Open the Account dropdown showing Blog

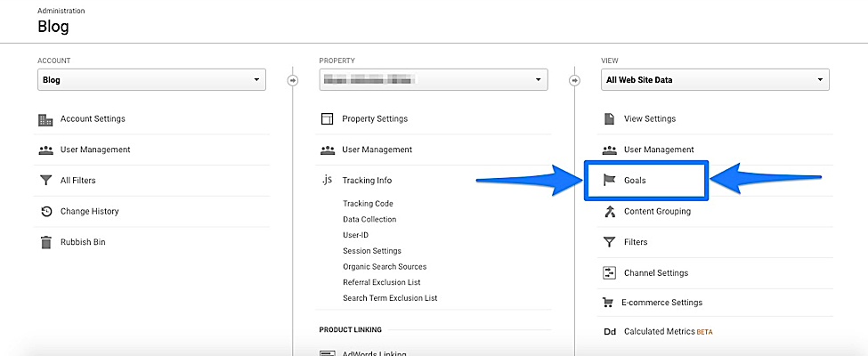(151, 80)
